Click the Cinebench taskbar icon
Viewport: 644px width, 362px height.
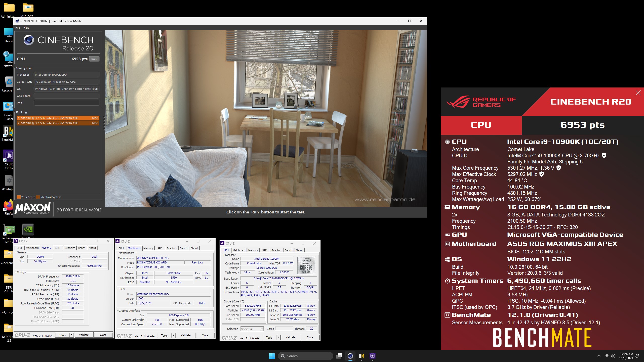(x=350, y=356)
